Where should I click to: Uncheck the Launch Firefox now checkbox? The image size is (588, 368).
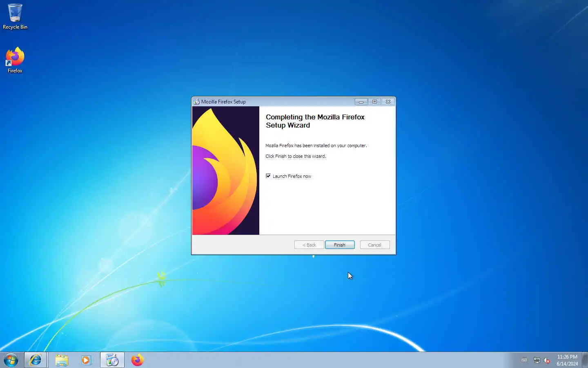268,176
